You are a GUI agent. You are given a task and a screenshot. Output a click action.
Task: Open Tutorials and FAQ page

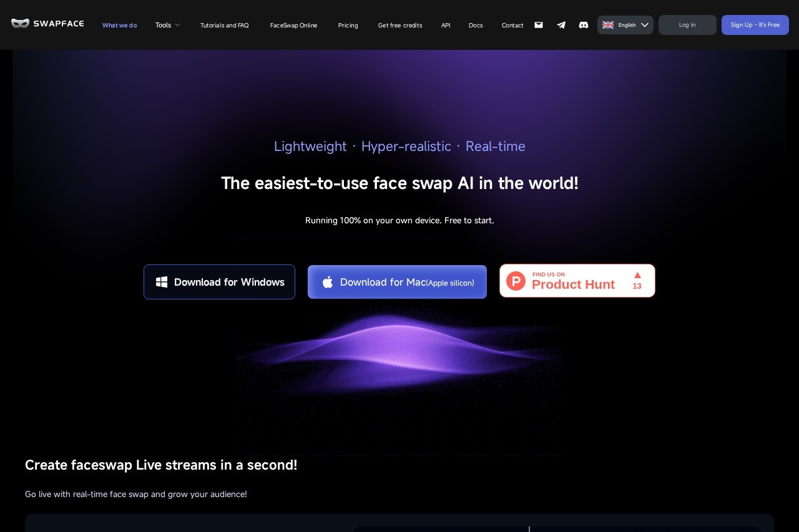point(225,26)
